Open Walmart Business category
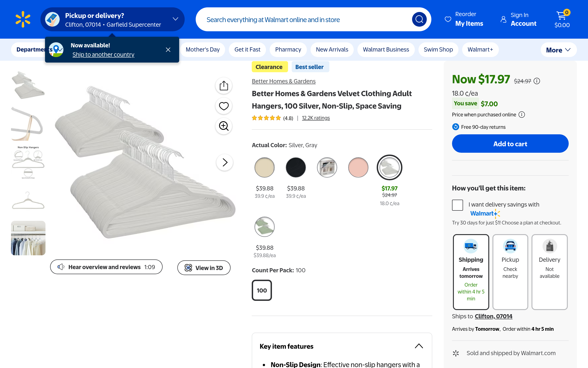This screenshot has width=588, height=368. (x=386, y=50)
